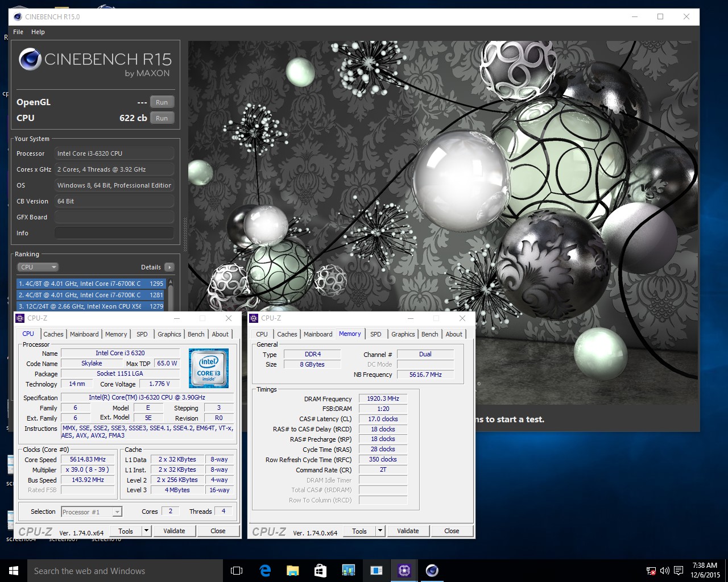Viewport: 728px width, 582px height.
Task: Click Tools button in right CPU-Z
Action: pyautogui.click(x=359, y=531)
